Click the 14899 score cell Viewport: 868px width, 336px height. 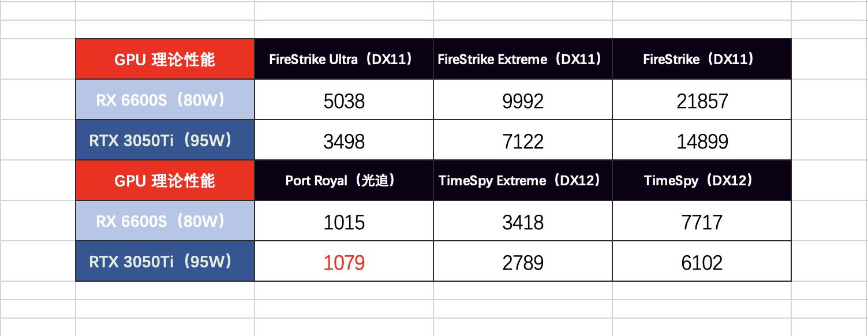coord(702,141)
